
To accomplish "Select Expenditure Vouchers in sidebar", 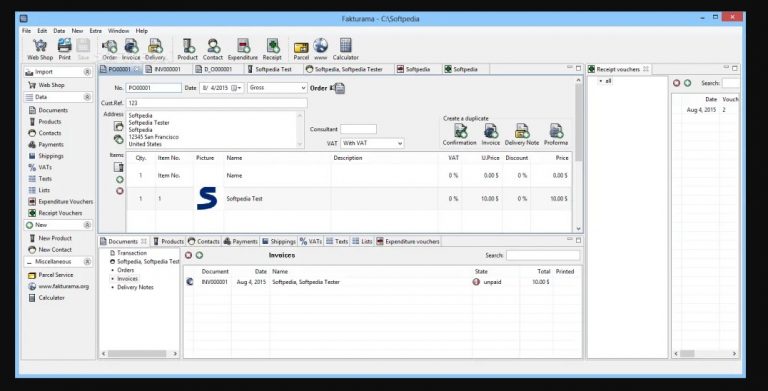I will tap(66, 201).
